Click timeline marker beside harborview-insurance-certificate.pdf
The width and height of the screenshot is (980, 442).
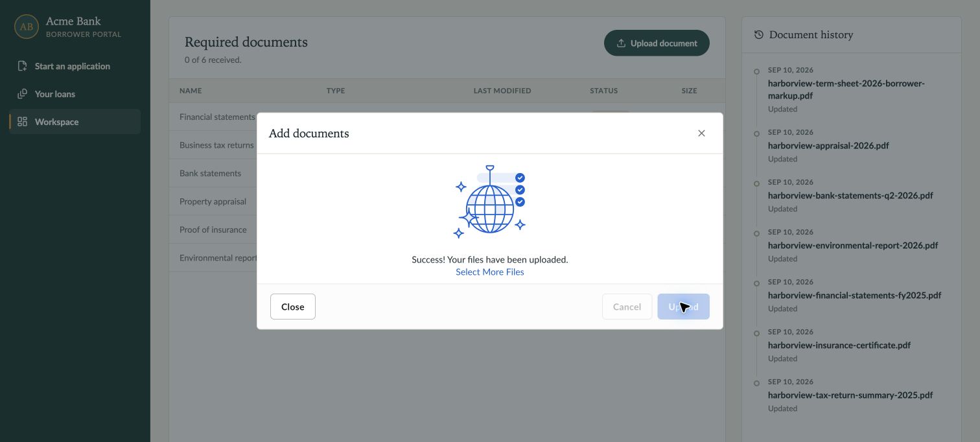[x=756, y=334]
